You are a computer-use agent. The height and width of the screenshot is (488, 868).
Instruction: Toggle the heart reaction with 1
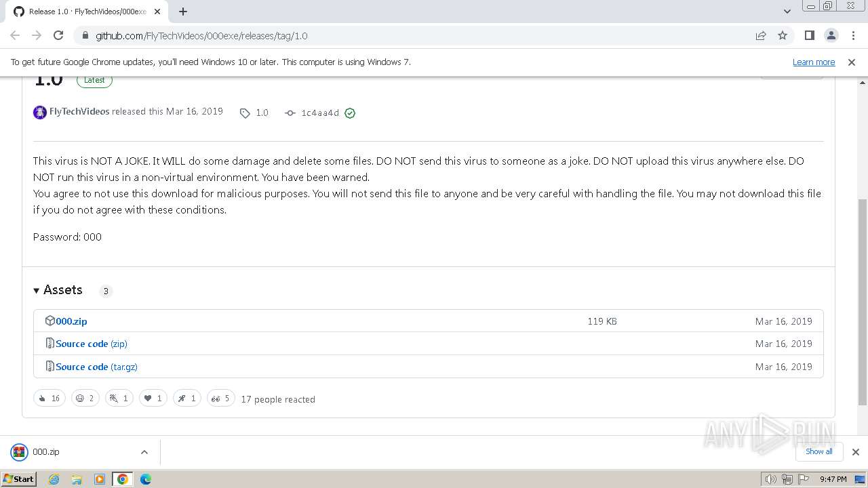153,399
